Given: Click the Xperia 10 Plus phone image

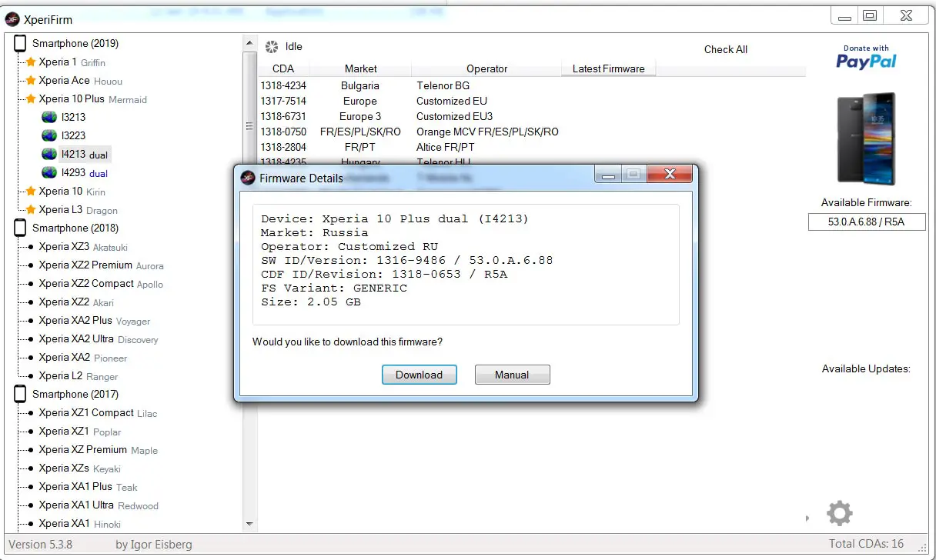Looking at the screenshot, I should tap(867, 139).
